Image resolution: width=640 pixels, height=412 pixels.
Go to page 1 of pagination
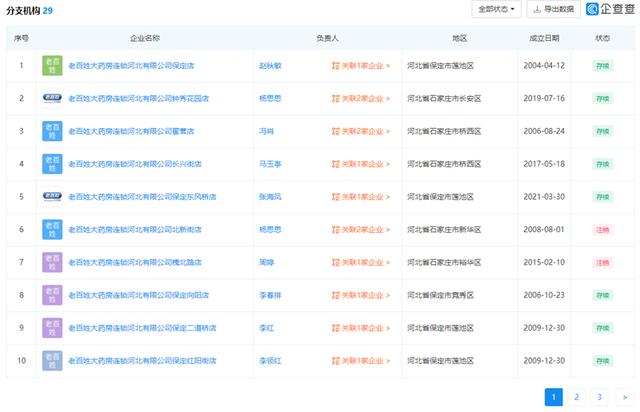553,397
